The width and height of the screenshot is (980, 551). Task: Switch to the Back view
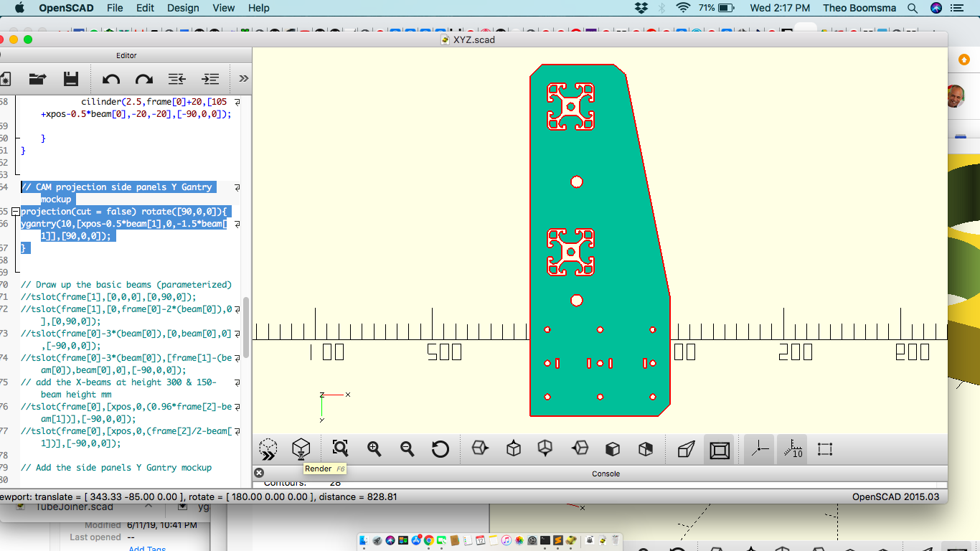[646, 449]
